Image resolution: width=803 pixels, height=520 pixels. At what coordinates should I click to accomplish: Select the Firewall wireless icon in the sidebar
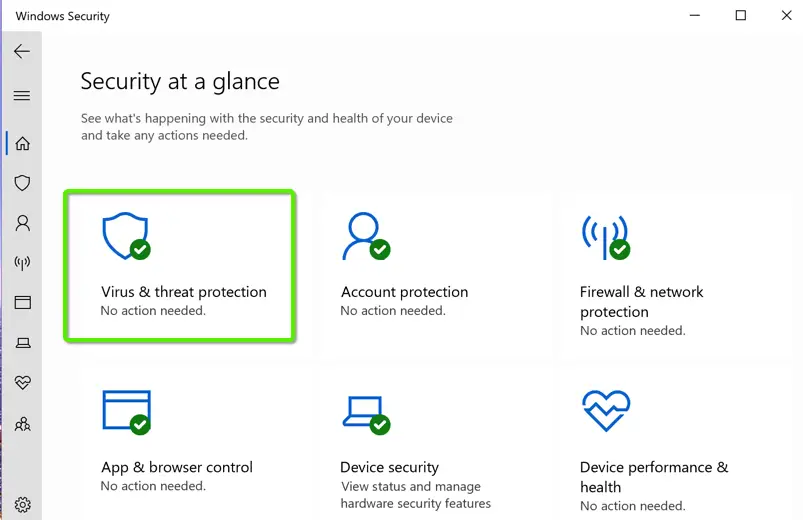tap(22, 263)
